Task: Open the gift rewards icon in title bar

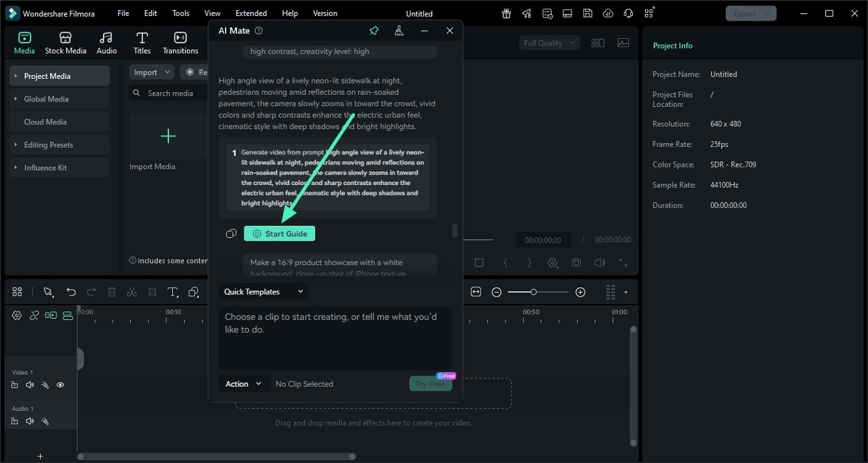Action: 507,13
